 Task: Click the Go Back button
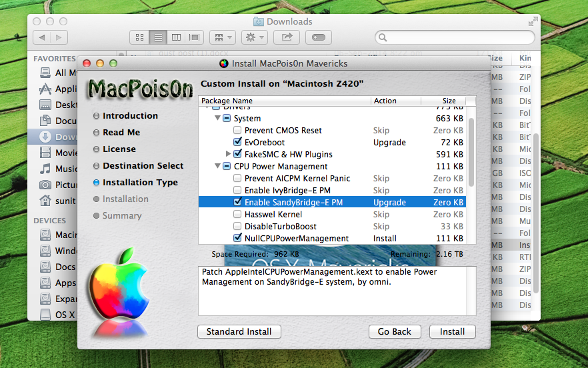[395, 331]
